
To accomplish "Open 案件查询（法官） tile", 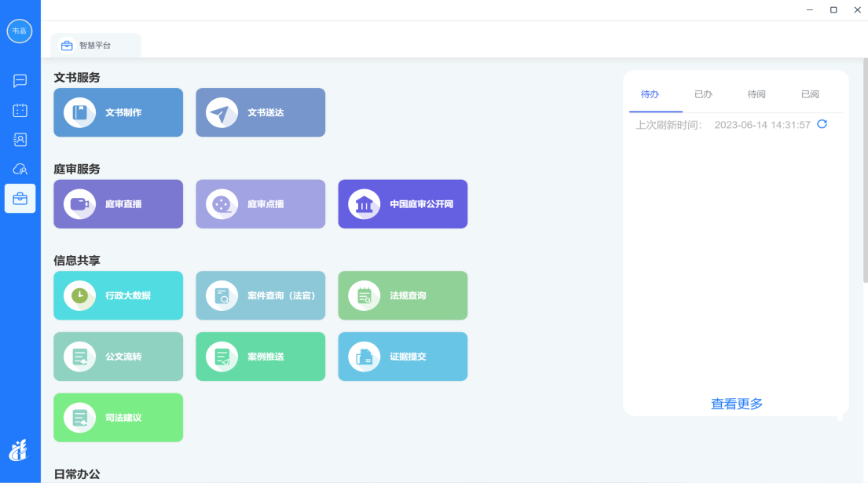I will (x=260, y=295).
